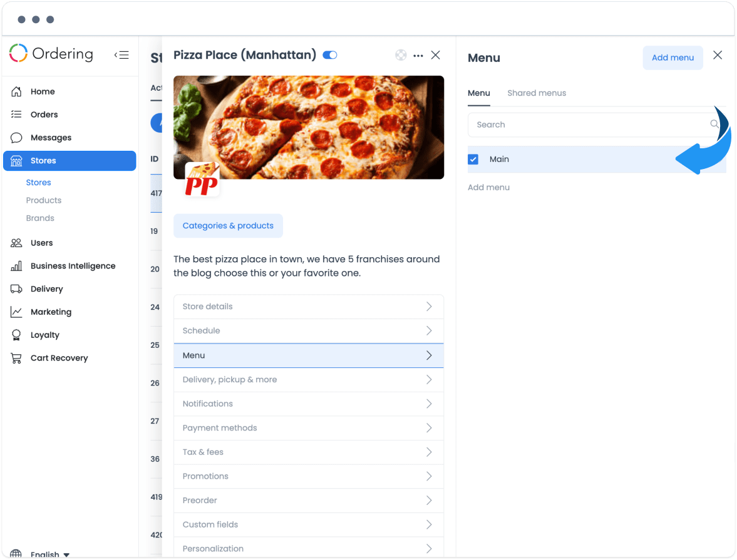Click the Marketing line chart icon
Screen dimensions: 737x560
[16, 312]
